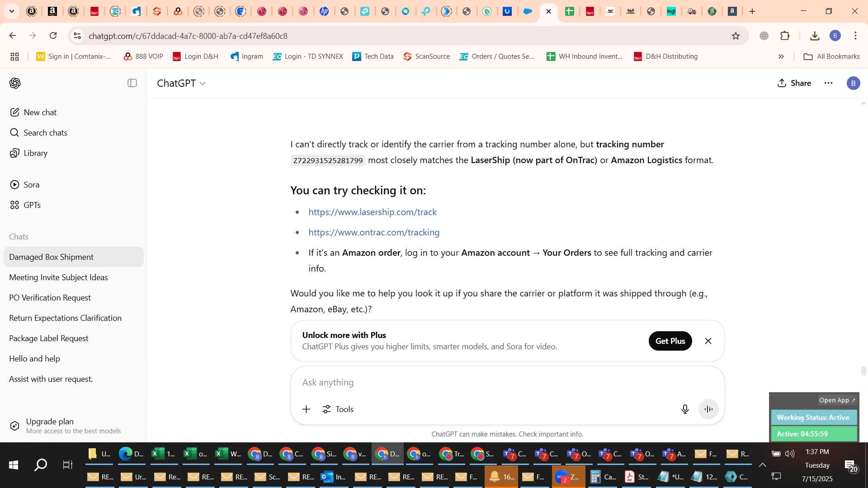Click Open App in the tracker widget
Screen dimensions: 868x488
click(837, 400)
